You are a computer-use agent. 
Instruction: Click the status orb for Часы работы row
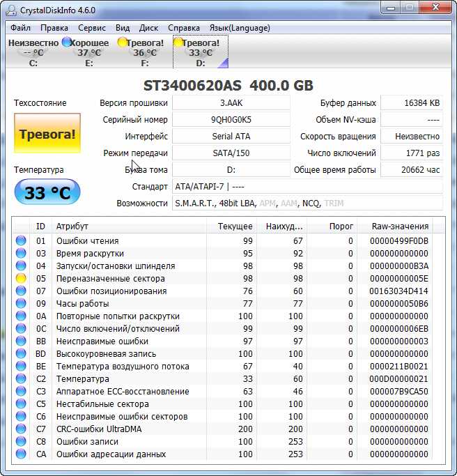pyautogui.click(x=21, y=303)
